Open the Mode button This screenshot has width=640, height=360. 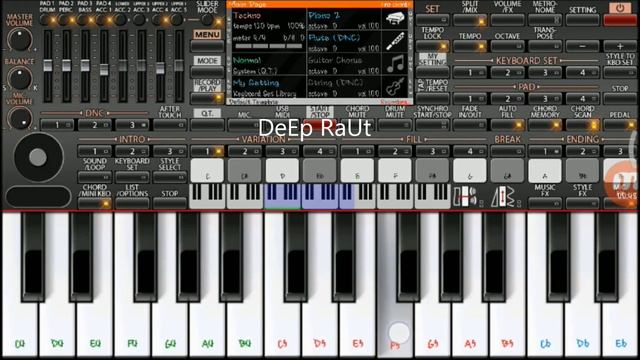pos(207,72)
